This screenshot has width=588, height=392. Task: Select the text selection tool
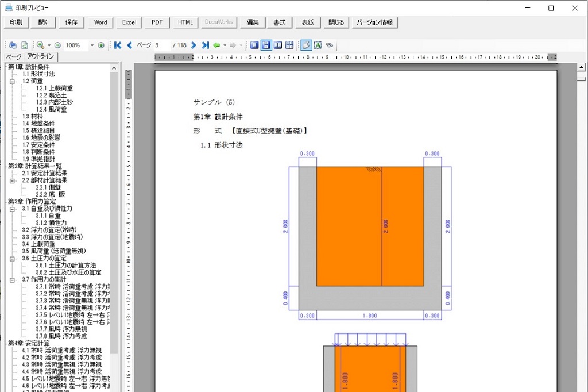point(318,45)
